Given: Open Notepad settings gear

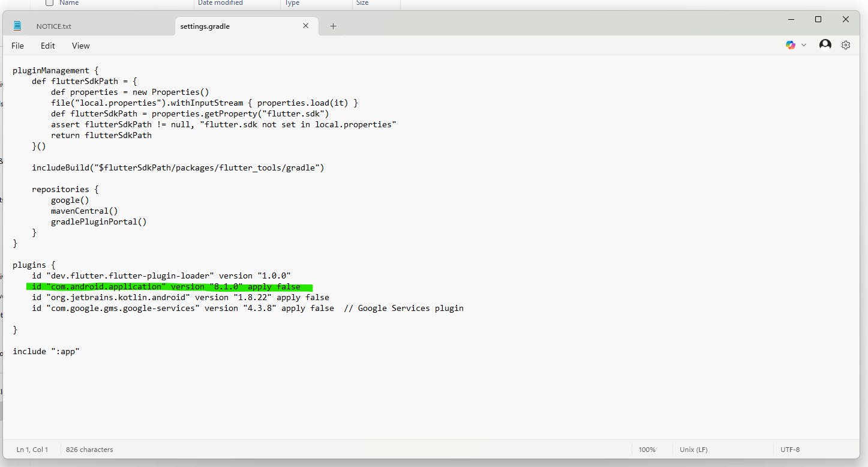Looking at the screenshot, I should [846, 45].
